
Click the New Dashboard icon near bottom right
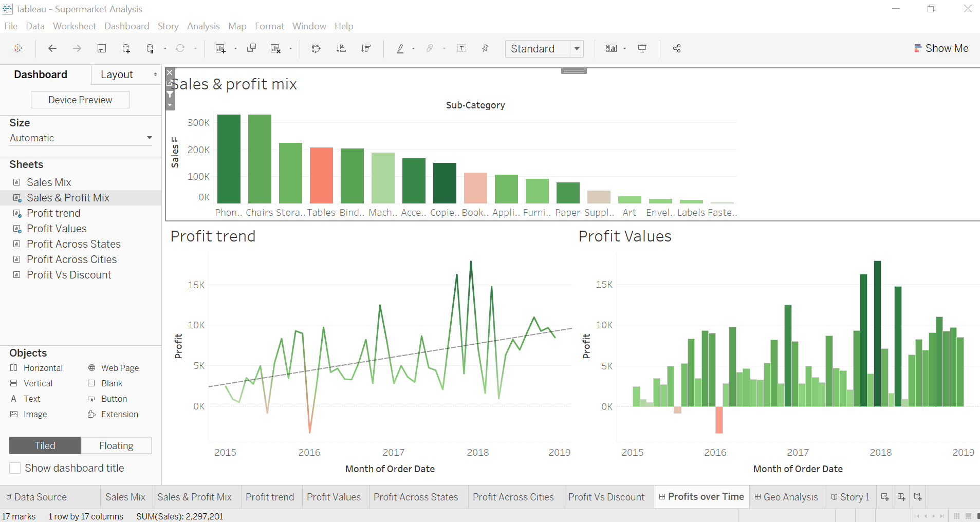[x=900, y=496]
